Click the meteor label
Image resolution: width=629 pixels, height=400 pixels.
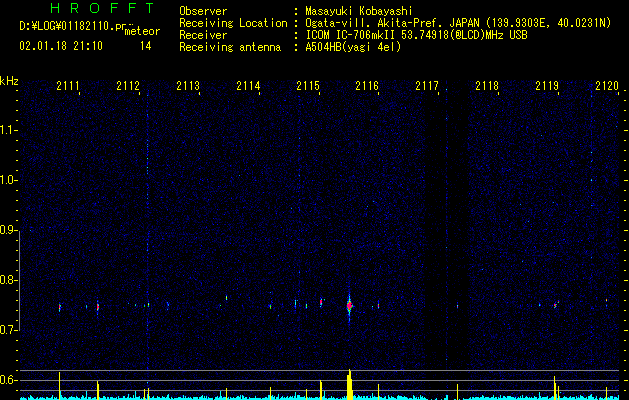pyautogui.click(x=142, y=31)
